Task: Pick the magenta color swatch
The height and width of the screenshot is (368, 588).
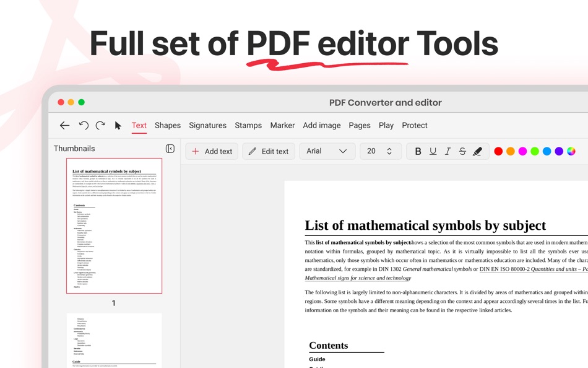Action: tap(522, 151)
